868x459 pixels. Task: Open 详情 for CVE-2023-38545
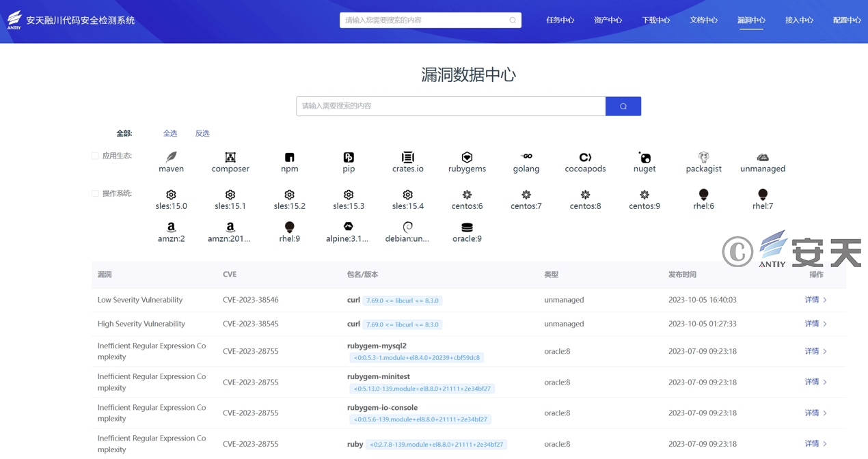click(815, 324)
